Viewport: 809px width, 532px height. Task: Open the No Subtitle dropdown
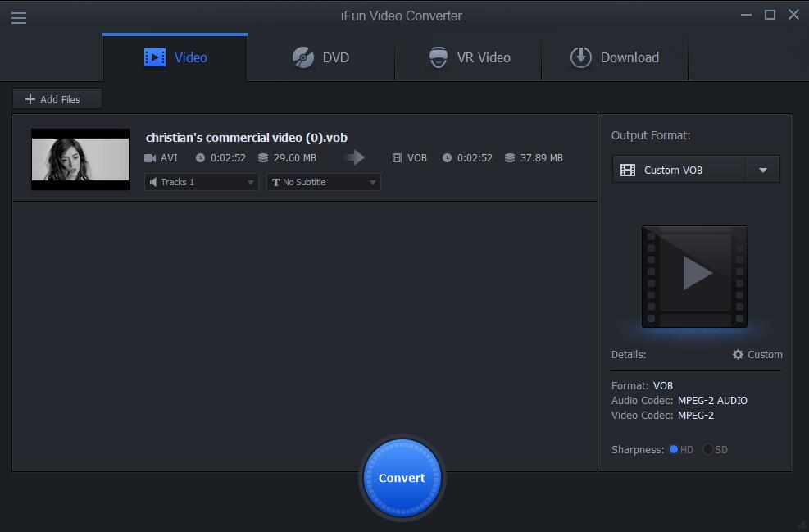click(324, 182)
